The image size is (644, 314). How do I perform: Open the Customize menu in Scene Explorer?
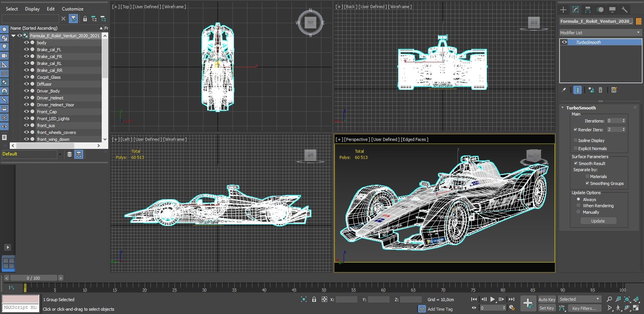[x=72, y=9]
